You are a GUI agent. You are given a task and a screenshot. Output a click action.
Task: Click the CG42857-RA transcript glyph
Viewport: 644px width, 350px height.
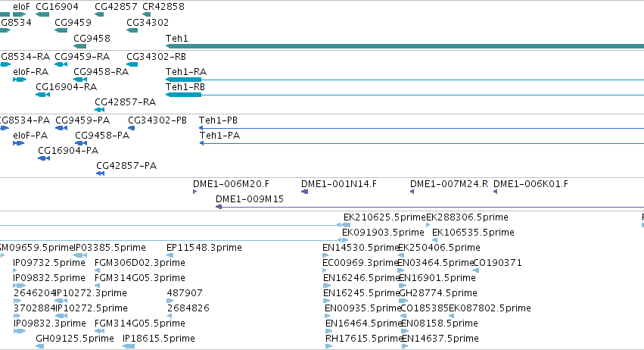99,110
